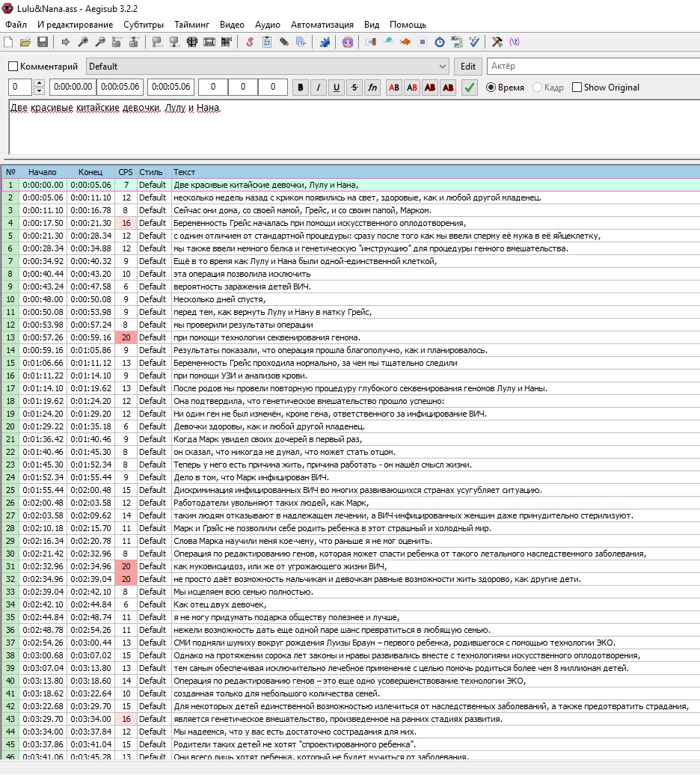Jump video to end of subtitle

[x=134, y=42]
